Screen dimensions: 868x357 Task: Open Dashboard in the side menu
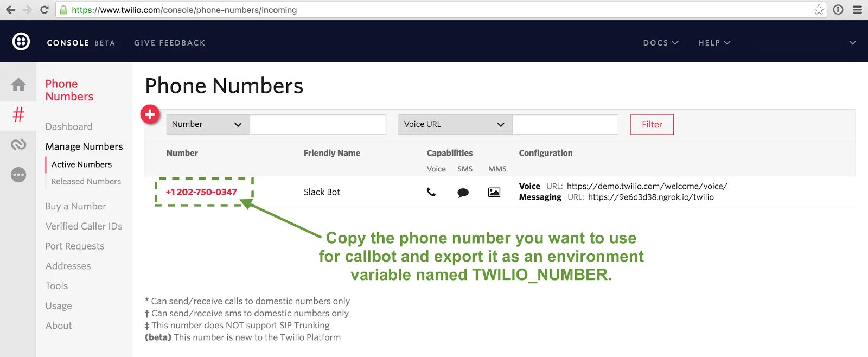(x=69, y=126)
